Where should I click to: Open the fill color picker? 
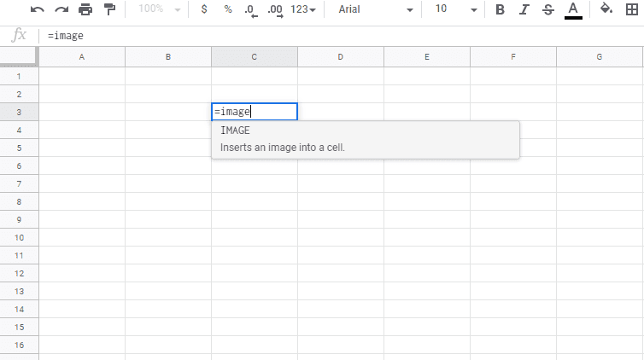(x=606, y=9)
